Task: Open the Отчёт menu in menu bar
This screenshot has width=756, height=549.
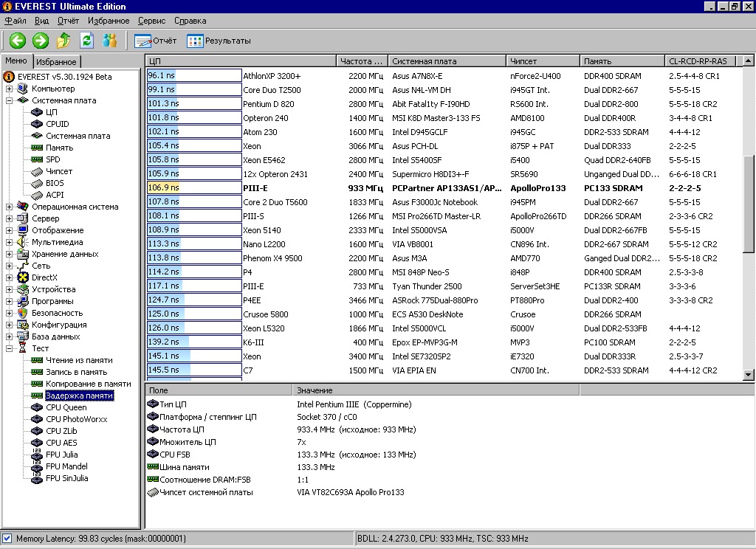Action: click(x=68, y=21)
